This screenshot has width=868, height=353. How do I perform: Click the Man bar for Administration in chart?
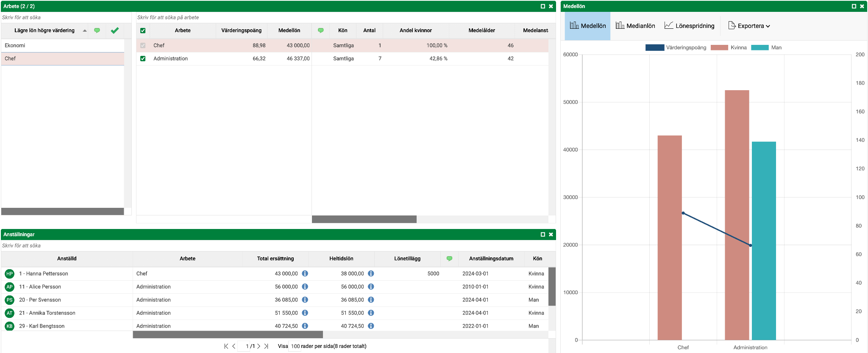pyautogui.click(x=764, y=241)
